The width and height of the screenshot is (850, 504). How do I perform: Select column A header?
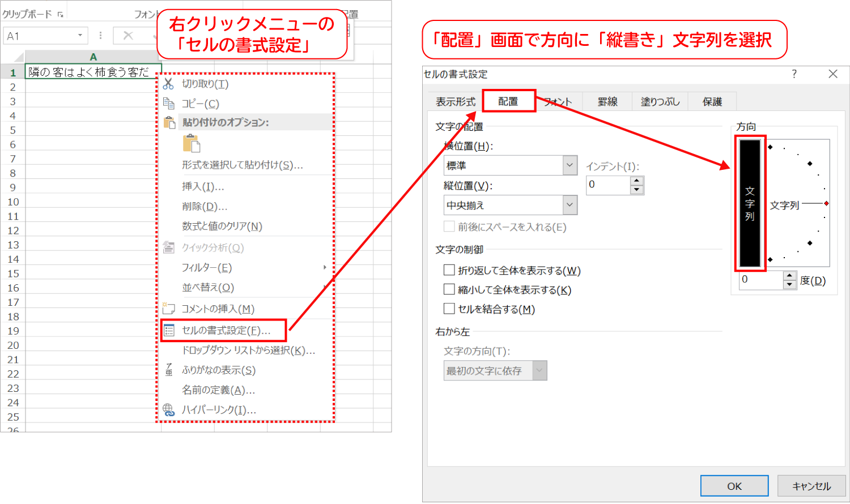click(93, 57)
